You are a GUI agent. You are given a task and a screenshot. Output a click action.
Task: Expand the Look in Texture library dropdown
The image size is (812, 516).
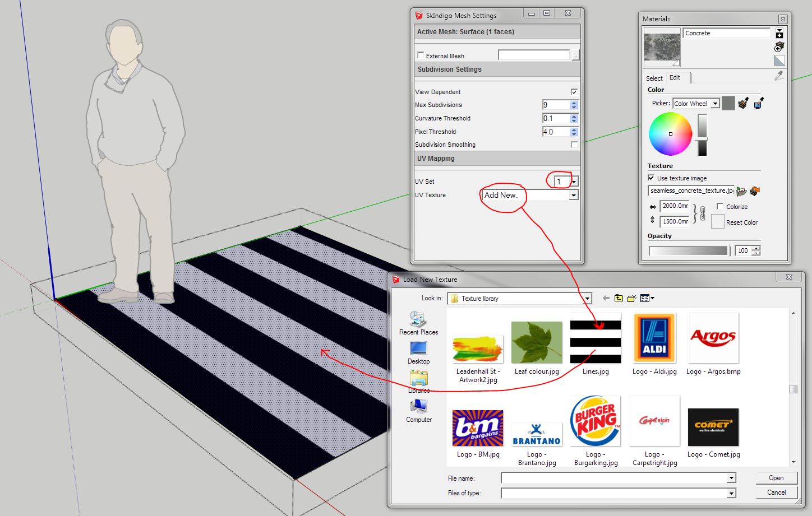(x=587, y=299)
